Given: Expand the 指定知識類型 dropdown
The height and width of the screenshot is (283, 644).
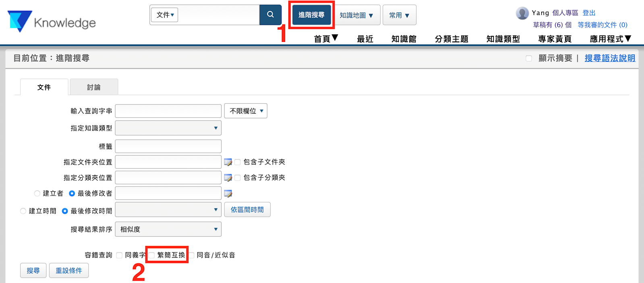Looking at the screenshot, I should point(168,128).
